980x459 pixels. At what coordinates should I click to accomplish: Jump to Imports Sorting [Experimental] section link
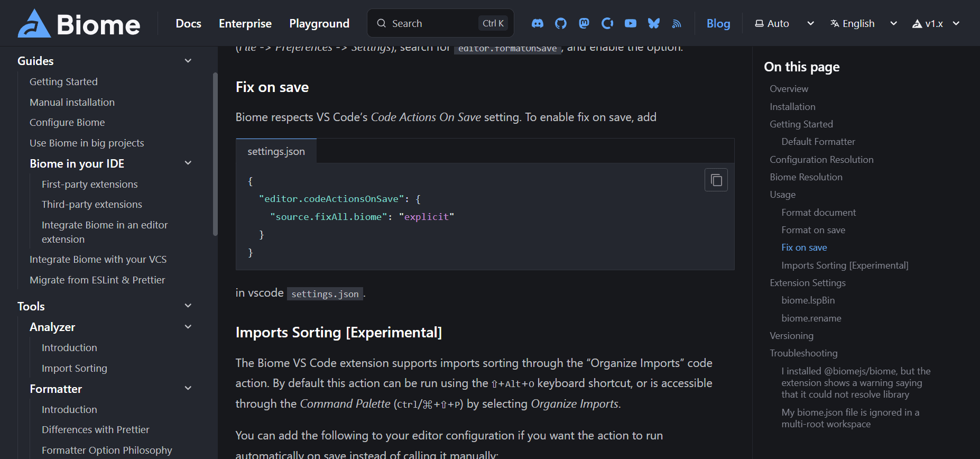point(845,265)
